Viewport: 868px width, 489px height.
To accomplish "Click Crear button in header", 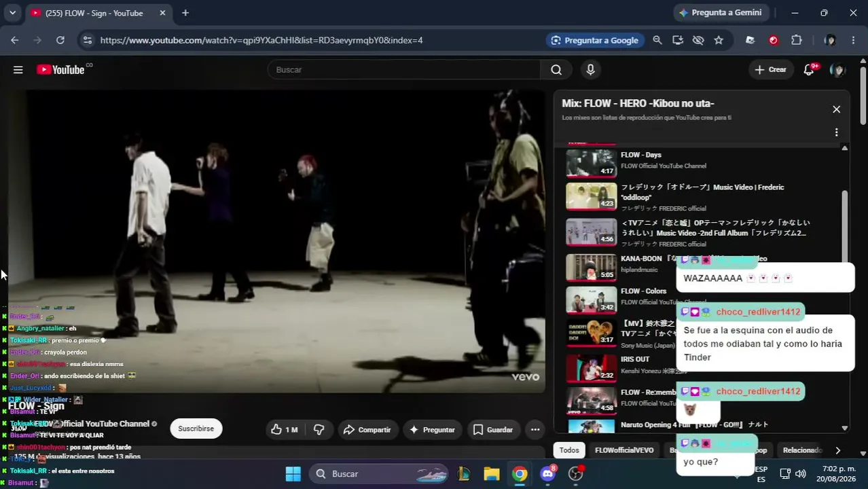I will [771, 69].
